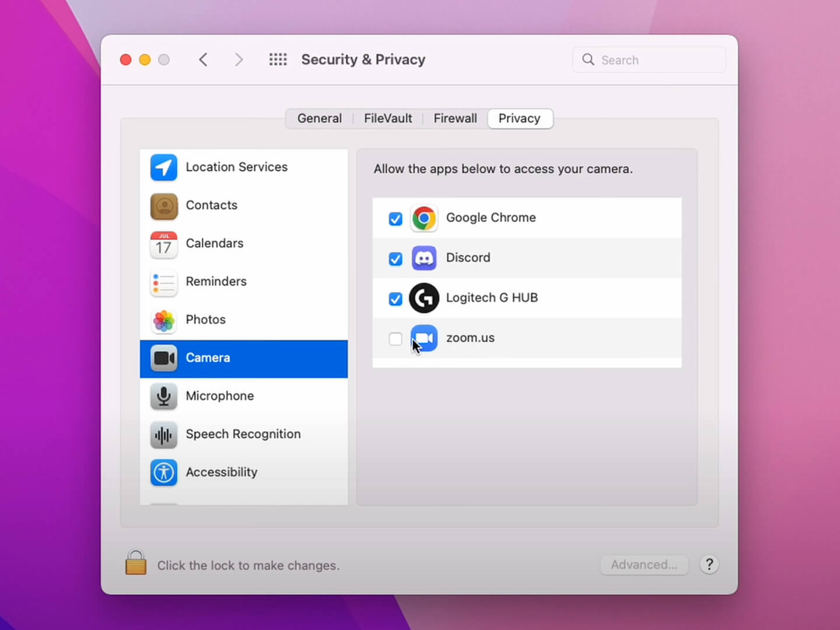
Task: Click the Google Chrome app name
Action: point(491,218)
